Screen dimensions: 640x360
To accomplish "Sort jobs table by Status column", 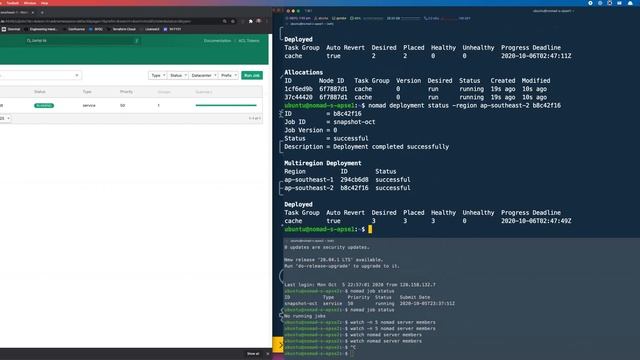I will pos(40,92).
